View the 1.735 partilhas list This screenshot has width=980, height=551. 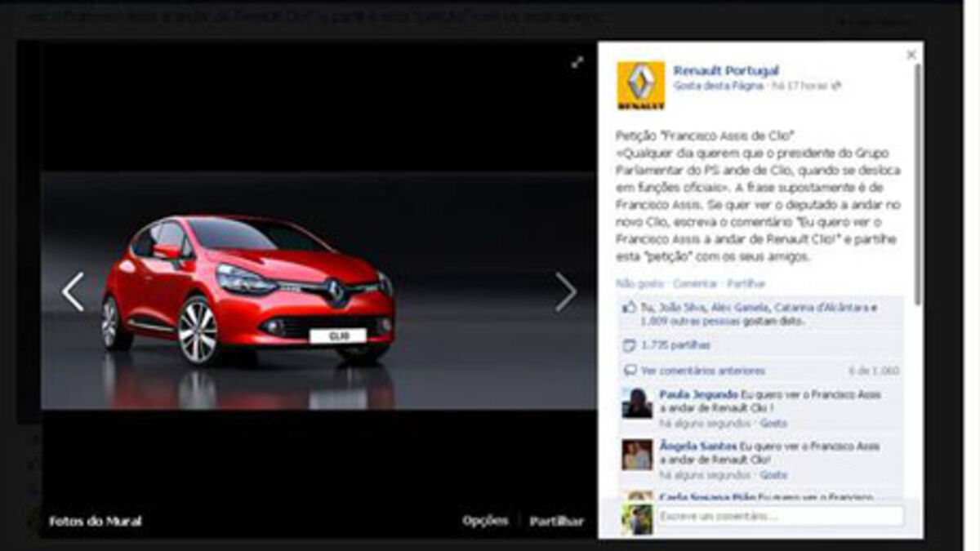pyautogui.click(x=675, y=345)
